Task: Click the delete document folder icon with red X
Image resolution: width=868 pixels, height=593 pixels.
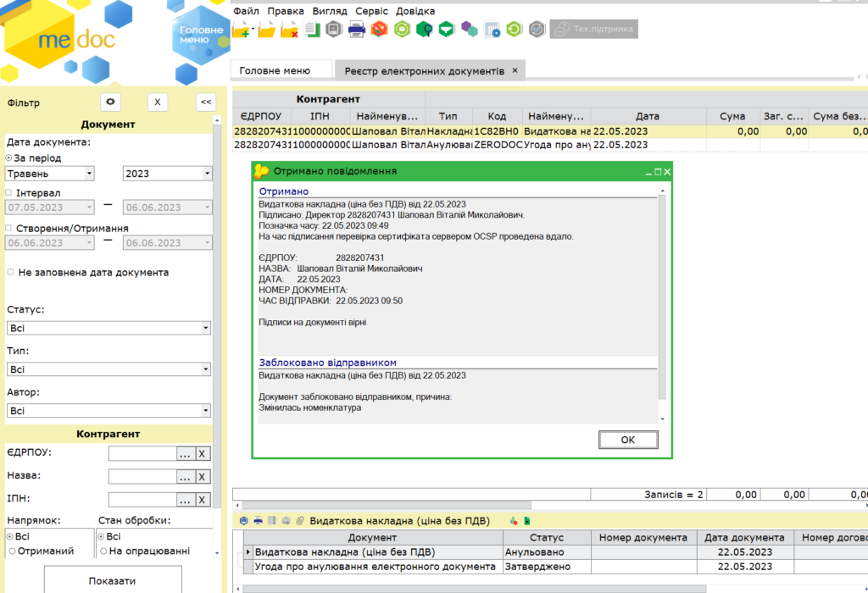Action: [x=289, y=30]
